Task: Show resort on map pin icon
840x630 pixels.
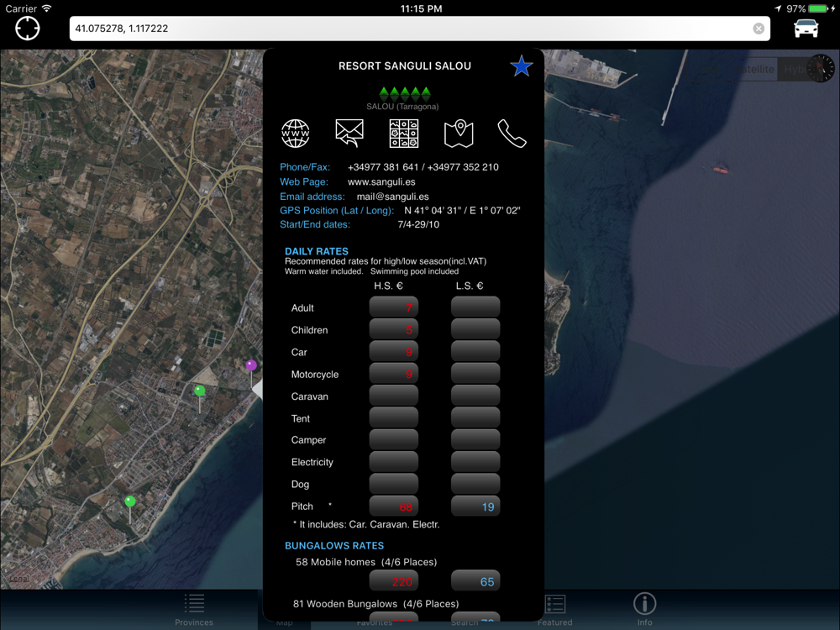Action: coord(459,134)
